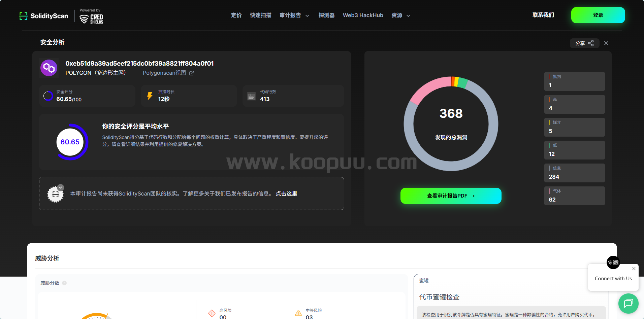Viewport: 644px width, 319px height.
Task: Click the 安全评分 60.65/100 card
Action: [87, 96]
